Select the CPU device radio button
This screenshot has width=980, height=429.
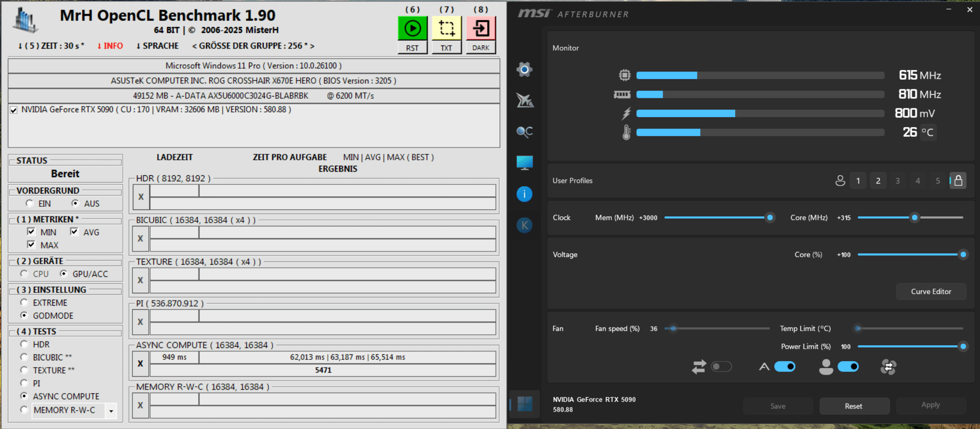click(x=24, y=274)
